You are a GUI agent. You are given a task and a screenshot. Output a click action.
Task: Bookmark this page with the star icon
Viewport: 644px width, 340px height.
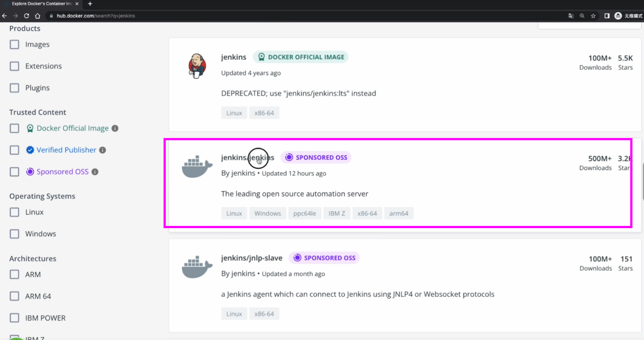(x=593, y=16)
